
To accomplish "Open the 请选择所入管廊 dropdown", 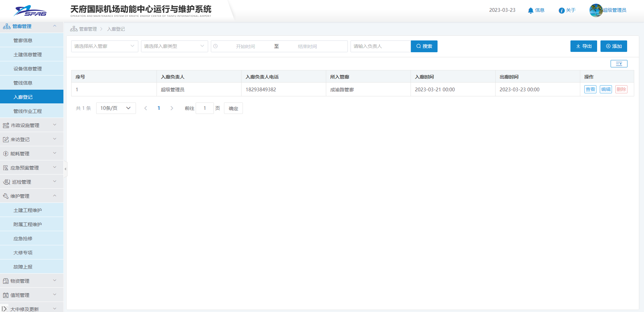I will (104, 46).
